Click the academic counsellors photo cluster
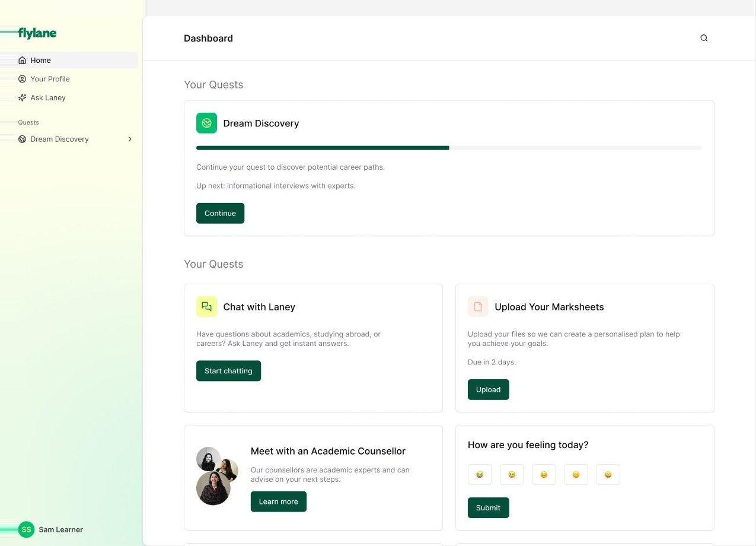Screen dimensions: 756x546 pyautogui.click(x=217, y=476)
